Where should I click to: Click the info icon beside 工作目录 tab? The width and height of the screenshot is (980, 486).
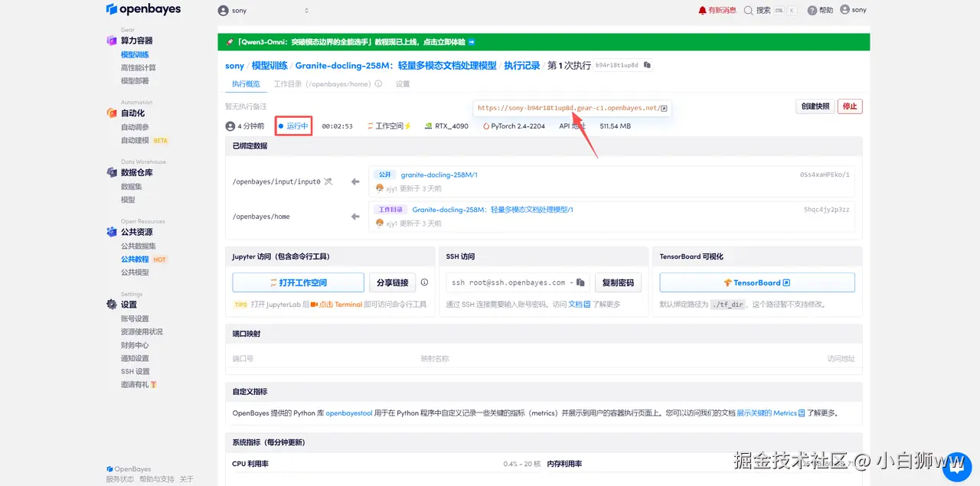point(378,84)
